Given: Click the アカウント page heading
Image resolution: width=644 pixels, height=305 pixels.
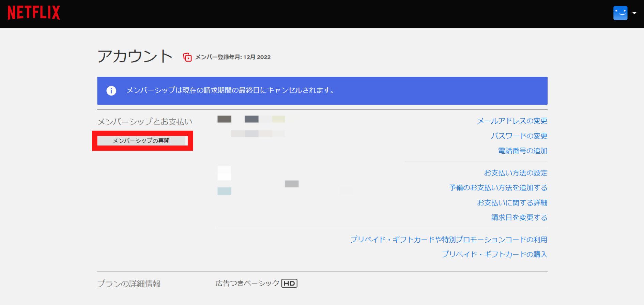Looking at the screenshot, I should 135,56.
